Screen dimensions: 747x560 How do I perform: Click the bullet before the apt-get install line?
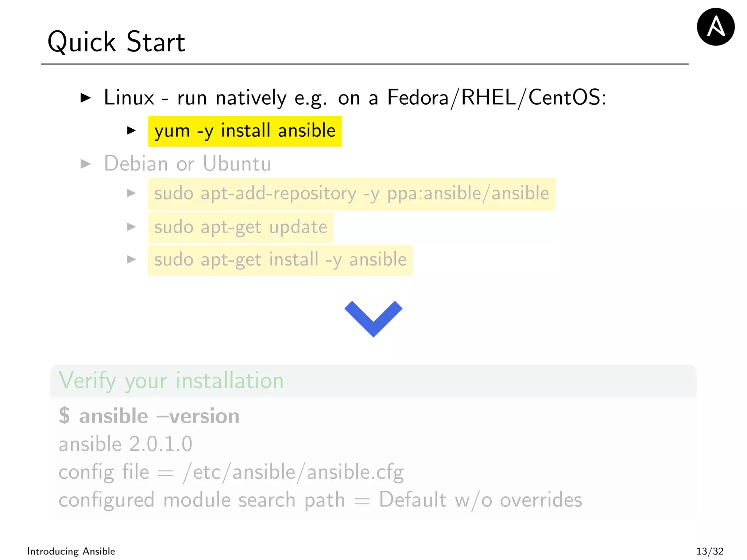131,260
